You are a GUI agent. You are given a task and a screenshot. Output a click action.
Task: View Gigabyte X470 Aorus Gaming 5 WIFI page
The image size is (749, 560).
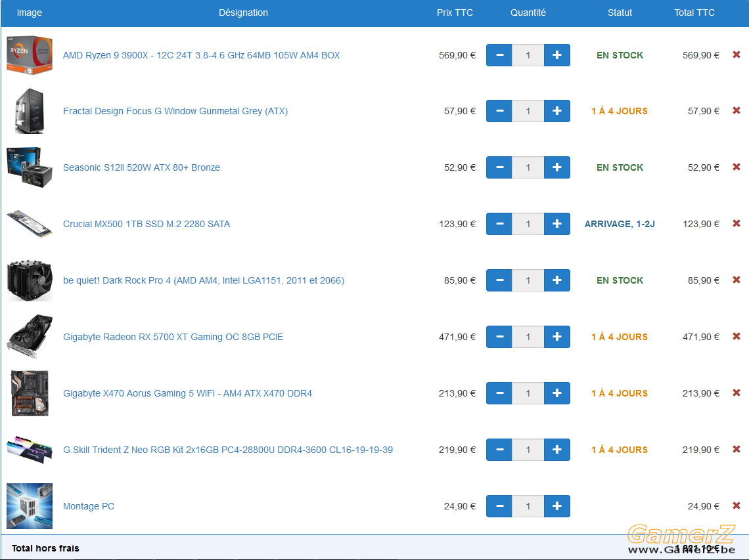[x=187, y=393]
